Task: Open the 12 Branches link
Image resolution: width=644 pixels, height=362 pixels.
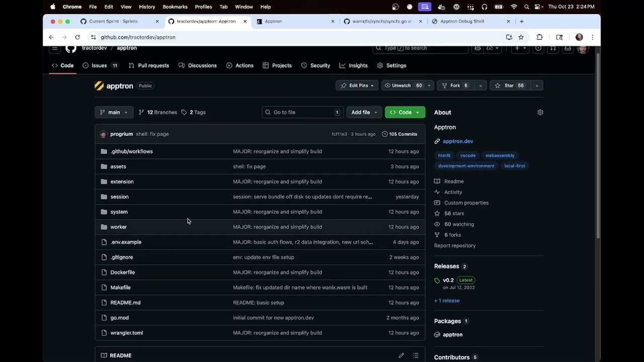Action: 158,112
